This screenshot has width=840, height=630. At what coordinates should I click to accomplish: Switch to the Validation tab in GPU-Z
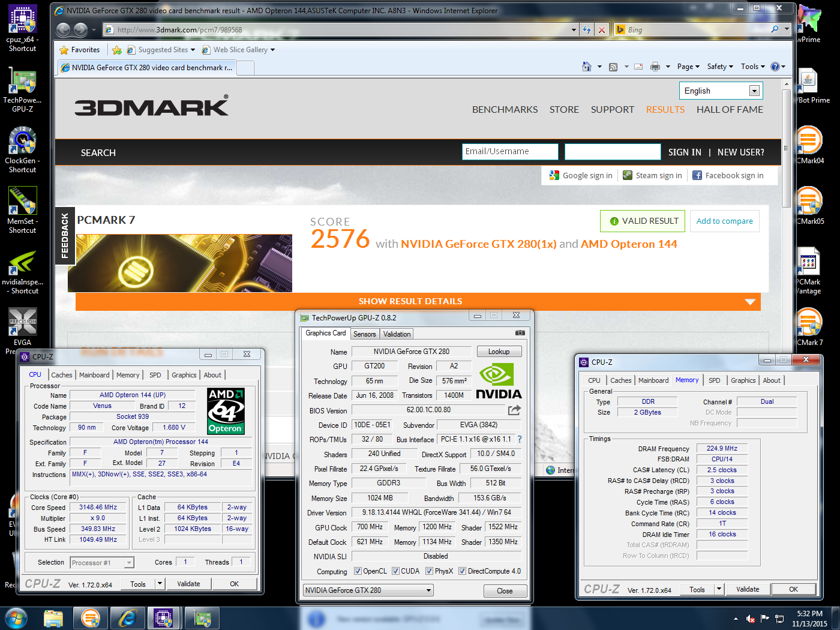397,334
